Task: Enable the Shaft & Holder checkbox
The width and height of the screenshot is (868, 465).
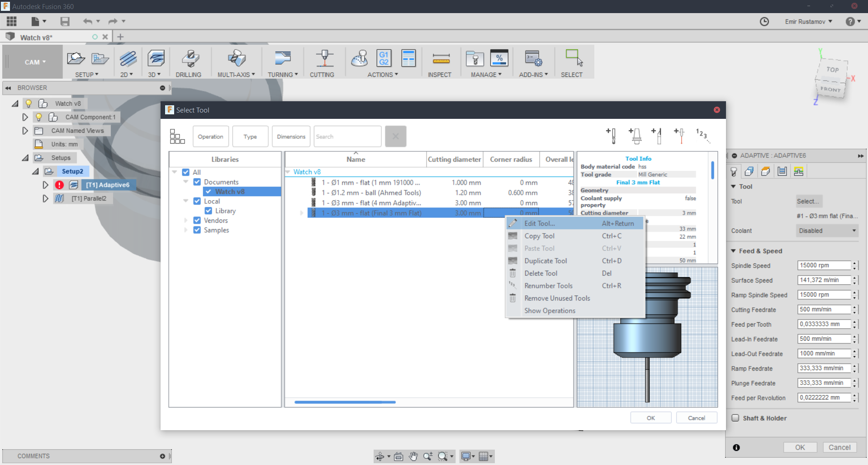Action: tap(735, 418)
